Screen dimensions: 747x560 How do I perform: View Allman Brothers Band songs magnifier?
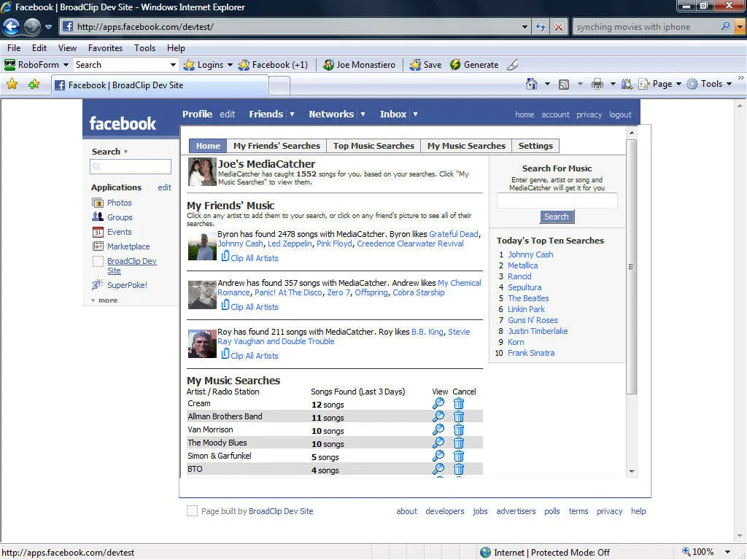click(x=438, y=416)
